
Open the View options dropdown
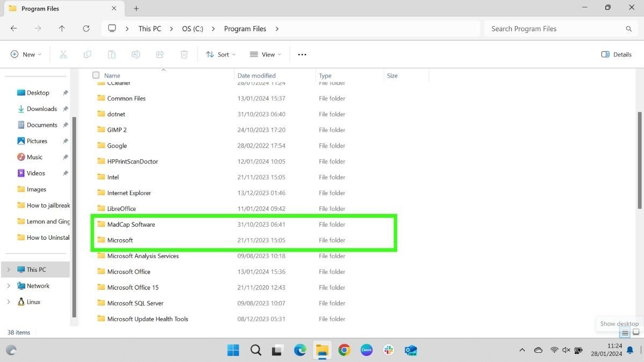(x=265, y=54)
